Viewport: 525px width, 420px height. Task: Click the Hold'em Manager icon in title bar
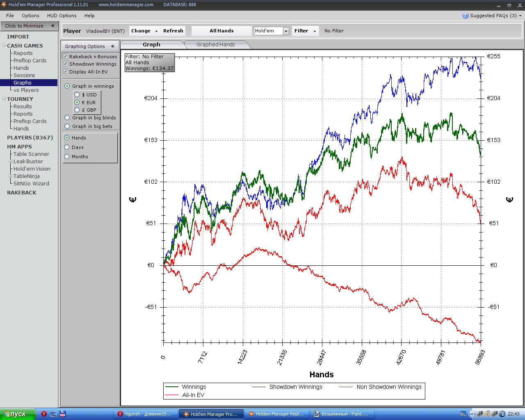pyautogui.click(x=4, y=5)
